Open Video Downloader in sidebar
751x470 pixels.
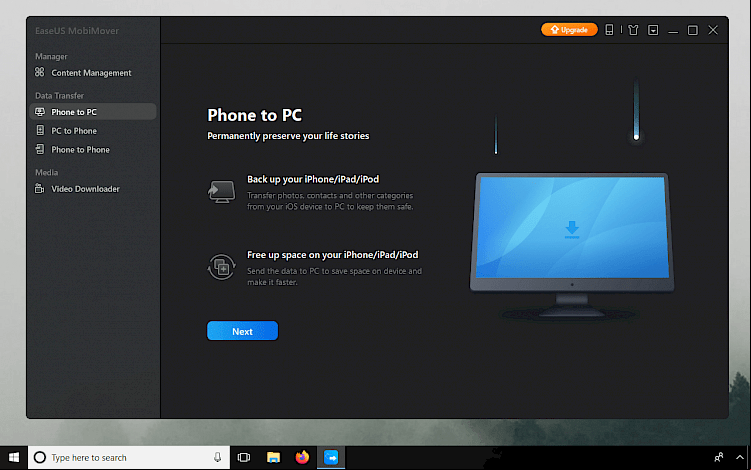coord(92,189)
